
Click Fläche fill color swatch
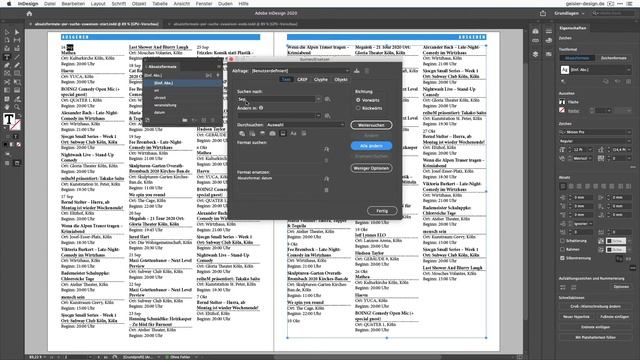point(562,102)
